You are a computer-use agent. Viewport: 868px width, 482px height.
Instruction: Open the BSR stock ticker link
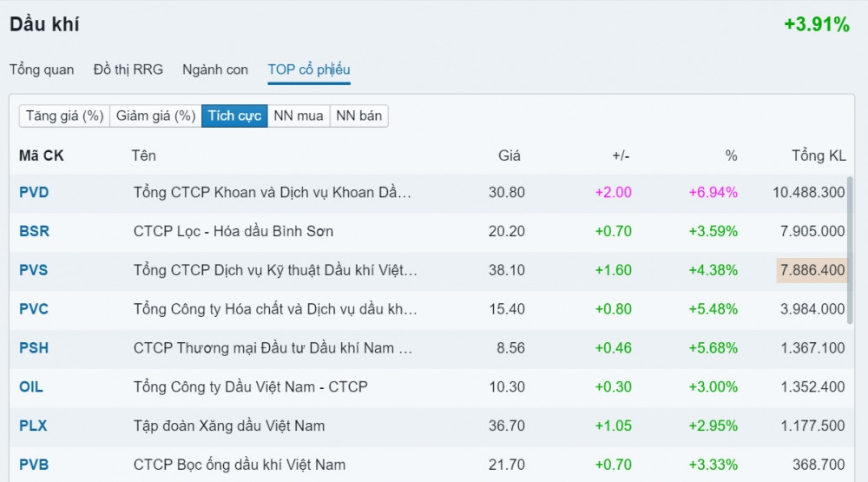[34, 231]
